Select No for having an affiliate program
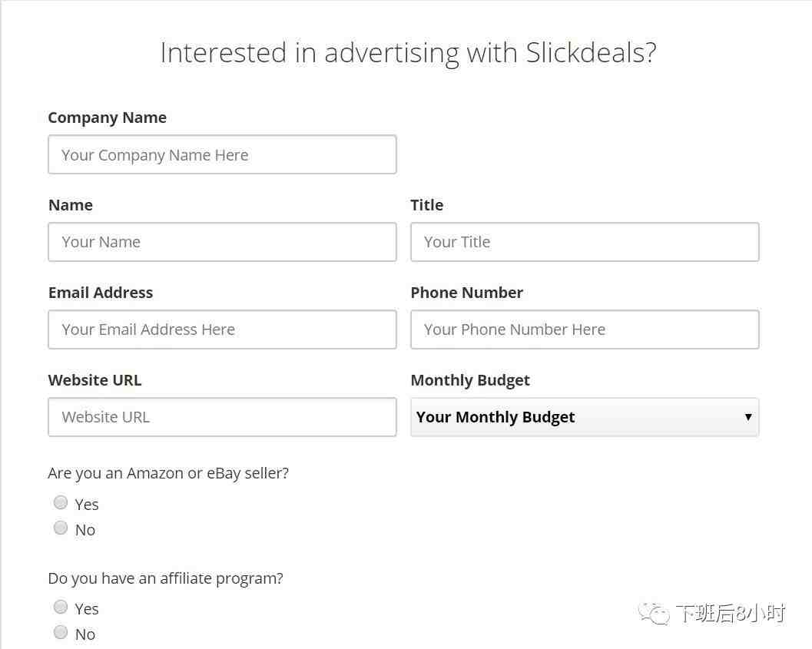The width and height of the screenshot is (812, 649). [61, 632]
